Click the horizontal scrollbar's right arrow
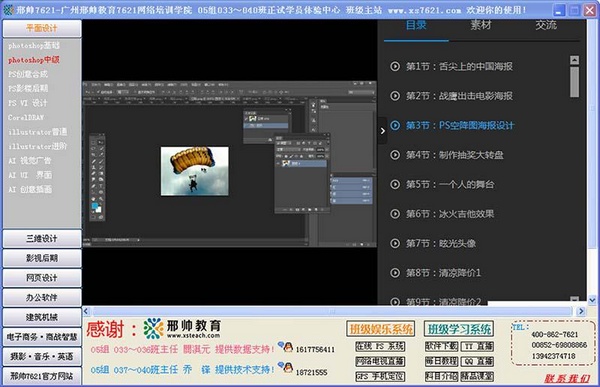600x387 pixels. coord(581,311)
